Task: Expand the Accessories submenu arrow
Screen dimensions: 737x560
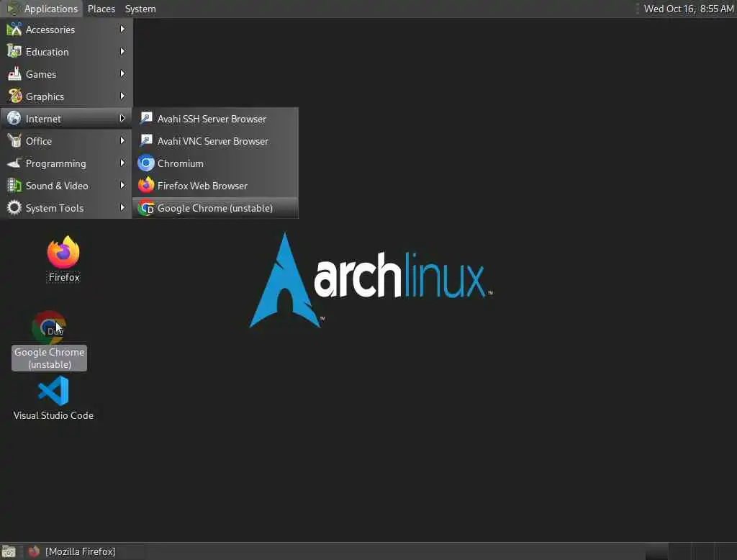Action: click(122, 30)
